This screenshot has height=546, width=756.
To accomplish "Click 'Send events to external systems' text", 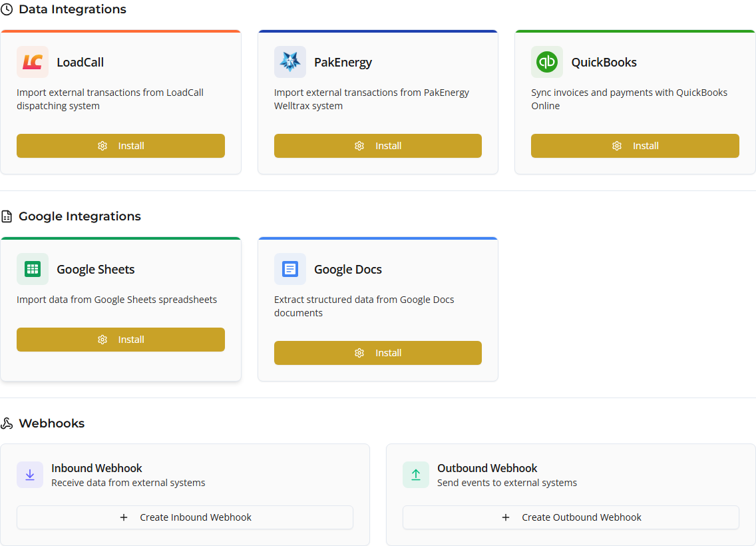I will coord(507,483).
